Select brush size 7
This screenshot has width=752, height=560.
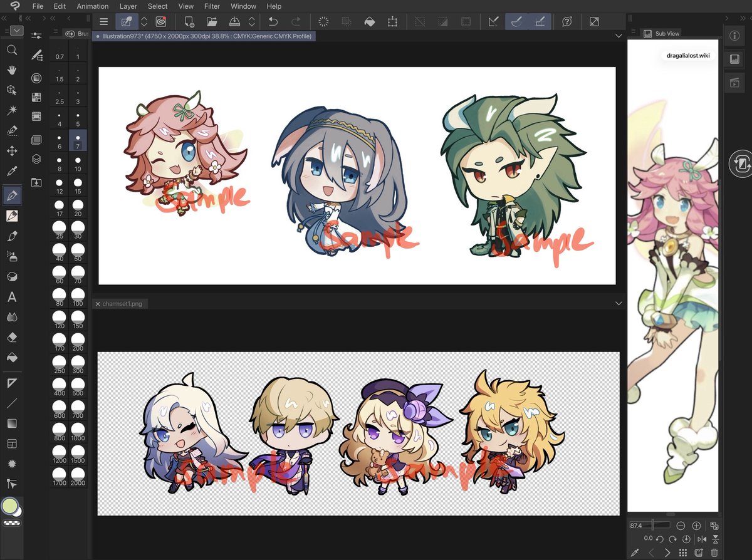coord(78,140)
